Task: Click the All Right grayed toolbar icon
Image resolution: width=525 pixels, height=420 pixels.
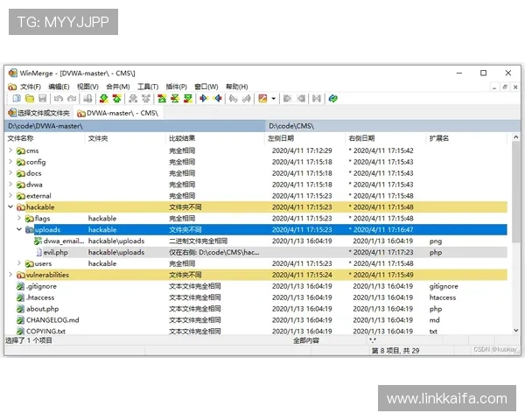Action: 287,99
